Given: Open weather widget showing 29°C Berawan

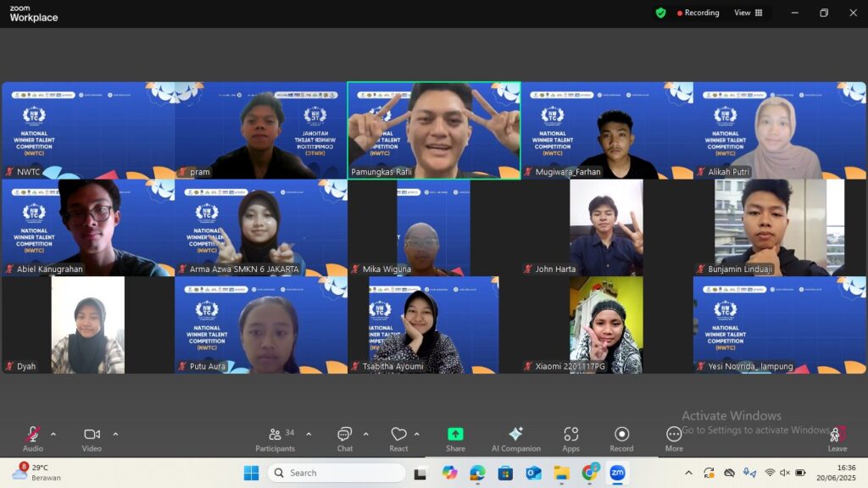Looking at the screenshot, I should click(x=36, y=473).
